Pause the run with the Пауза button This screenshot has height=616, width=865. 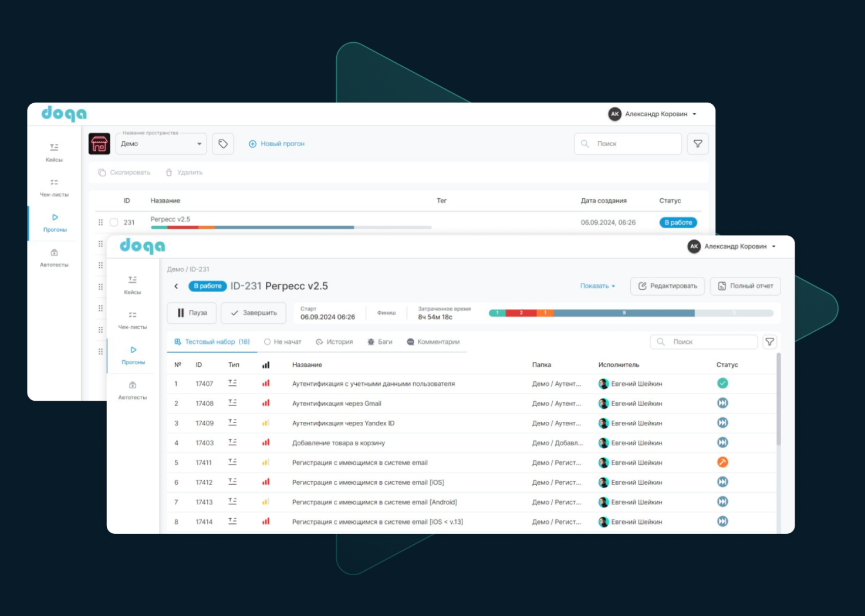[192, 313]
